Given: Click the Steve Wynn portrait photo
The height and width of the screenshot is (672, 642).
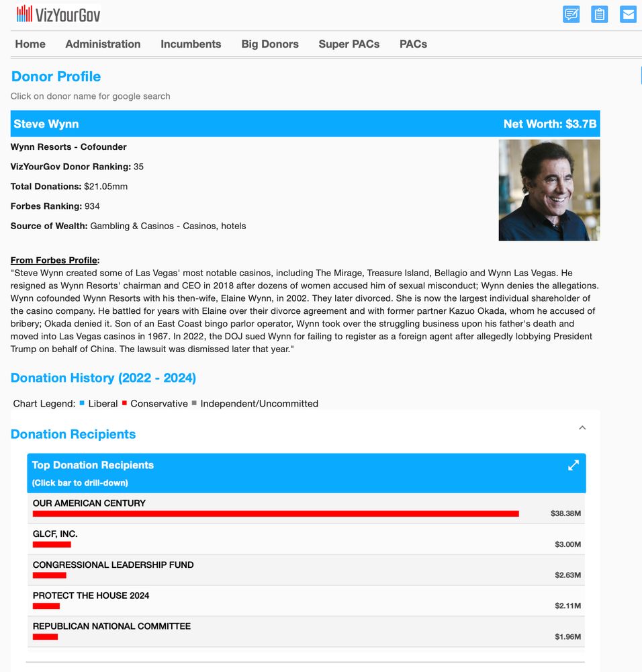Looking at the screenshot, I should coord(549,190).
